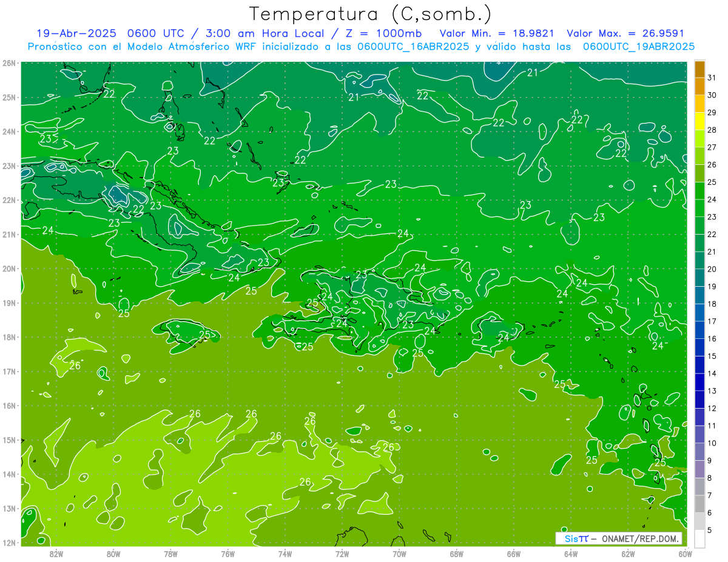This screenshot has height=562, width=728.
Task: Pick the dark orange swatch above 31
Action: [x=700, y=69]
